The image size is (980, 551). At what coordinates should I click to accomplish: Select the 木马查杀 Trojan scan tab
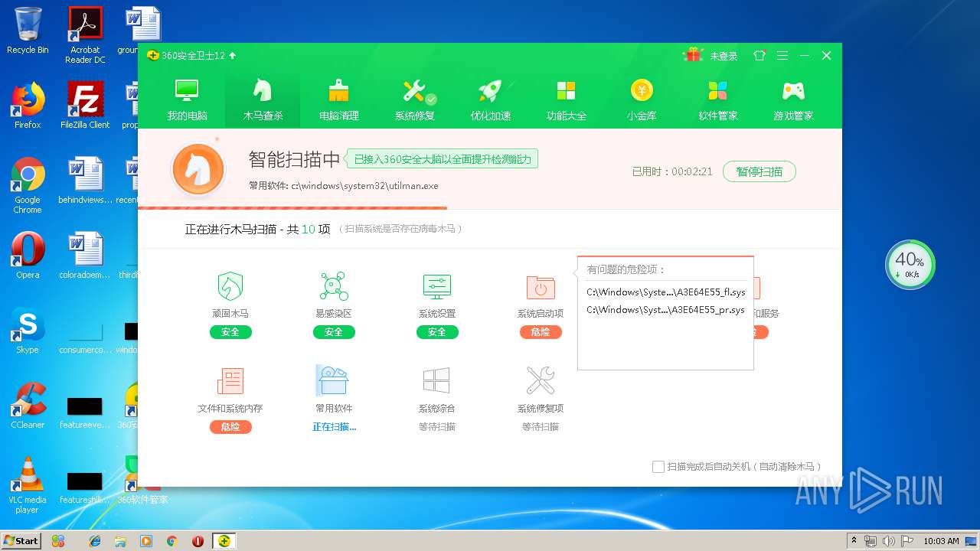[x=263, y=100]
